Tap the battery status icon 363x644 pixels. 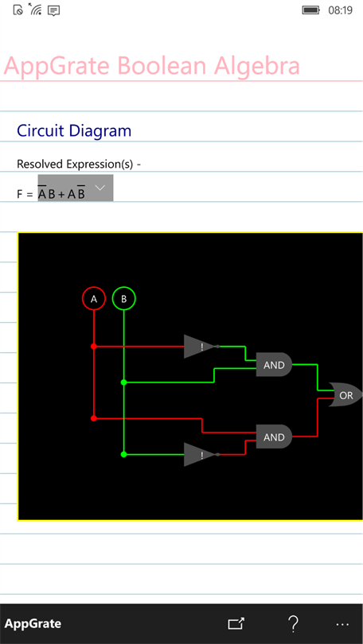(x=311, y=10)
